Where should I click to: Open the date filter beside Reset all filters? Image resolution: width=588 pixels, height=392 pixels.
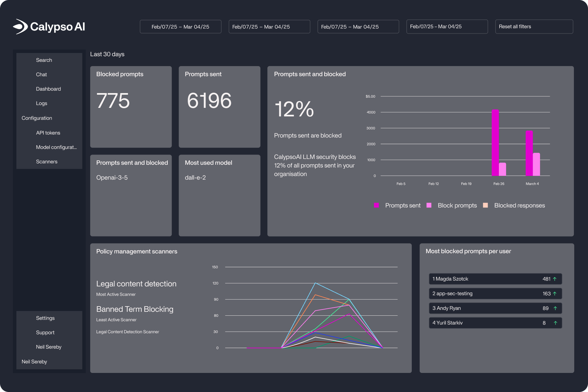pyautogui.click(x=447, y=27)
